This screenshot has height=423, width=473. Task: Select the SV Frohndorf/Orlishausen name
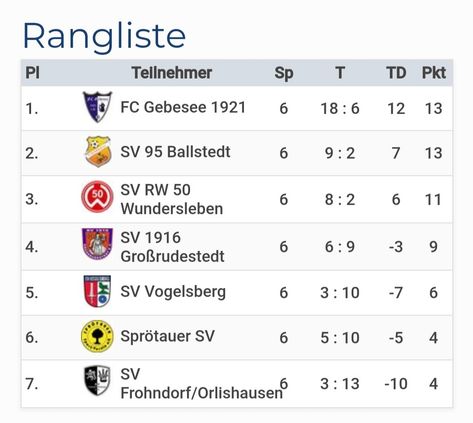tap(201, 384)
